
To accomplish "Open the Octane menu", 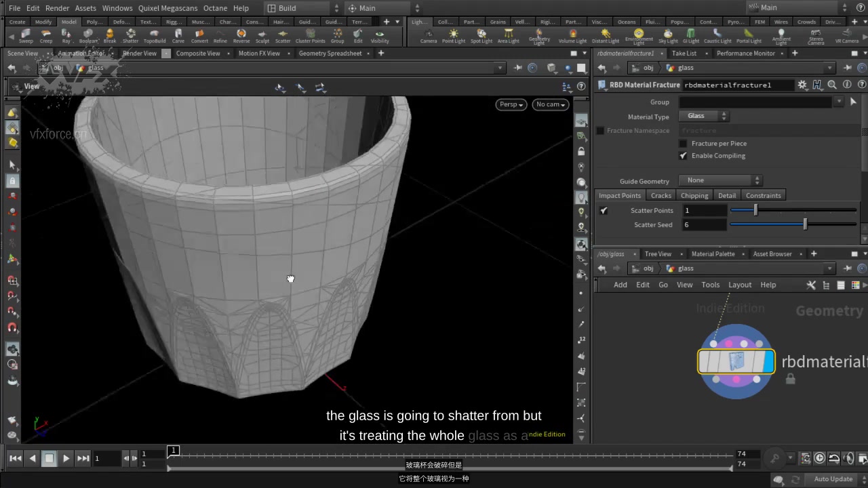I will [216, 8].
